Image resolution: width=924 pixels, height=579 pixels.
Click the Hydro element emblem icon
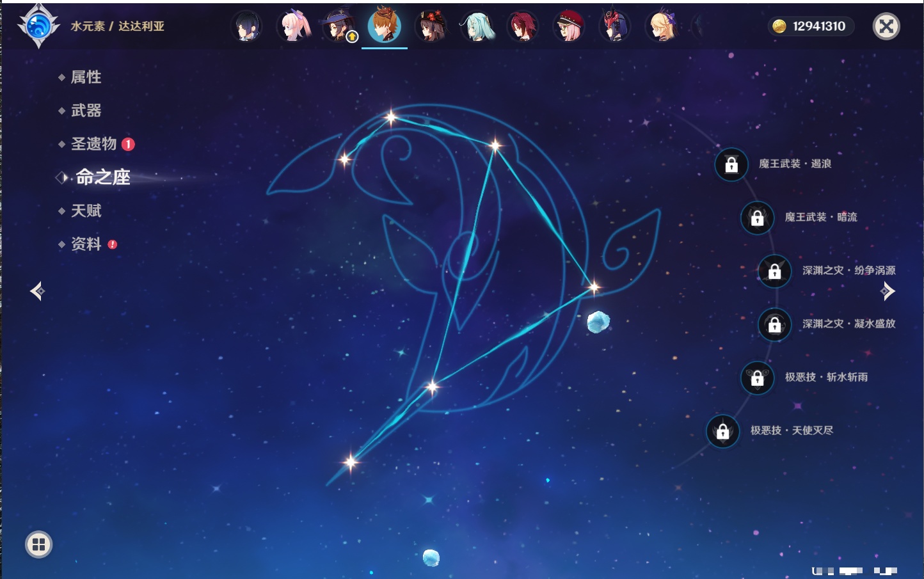pyautogui.click(x=38, y=26)
